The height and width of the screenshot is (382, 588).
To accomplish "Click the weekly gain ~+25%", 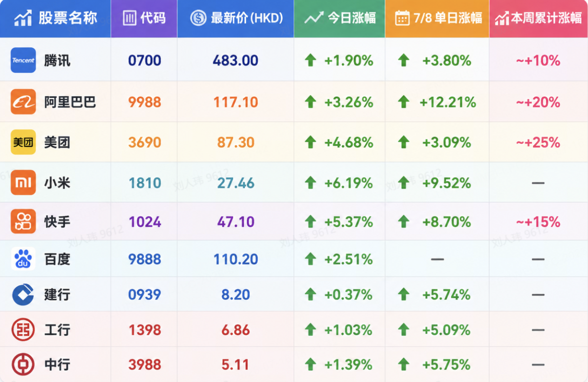I will click(x=538, y=142).
